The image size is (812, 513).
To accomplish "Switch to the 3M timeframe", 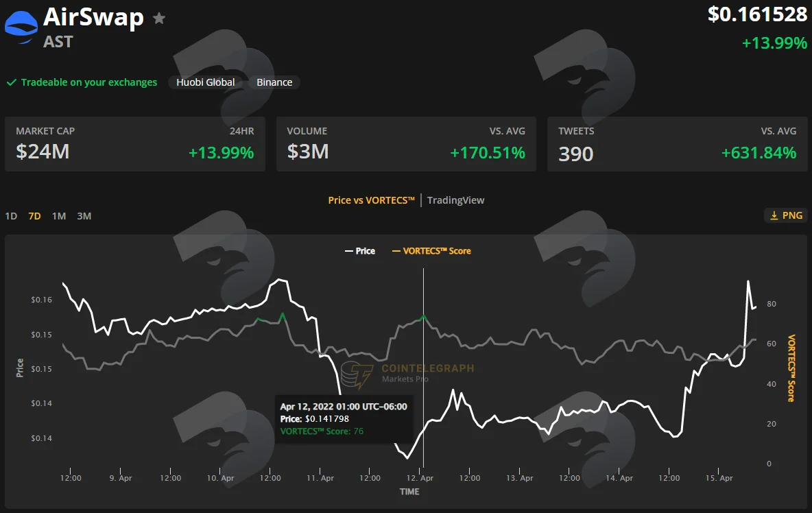I will [84, 216].
